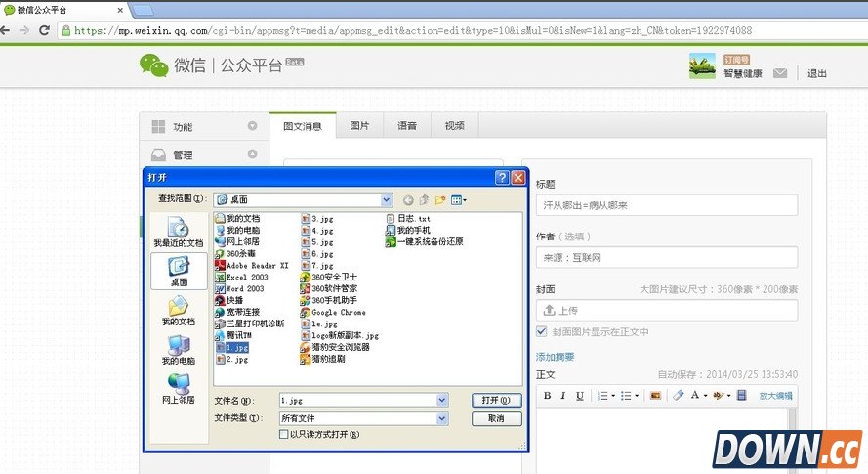Click the 取消 button in the dialog

(497, 418)
